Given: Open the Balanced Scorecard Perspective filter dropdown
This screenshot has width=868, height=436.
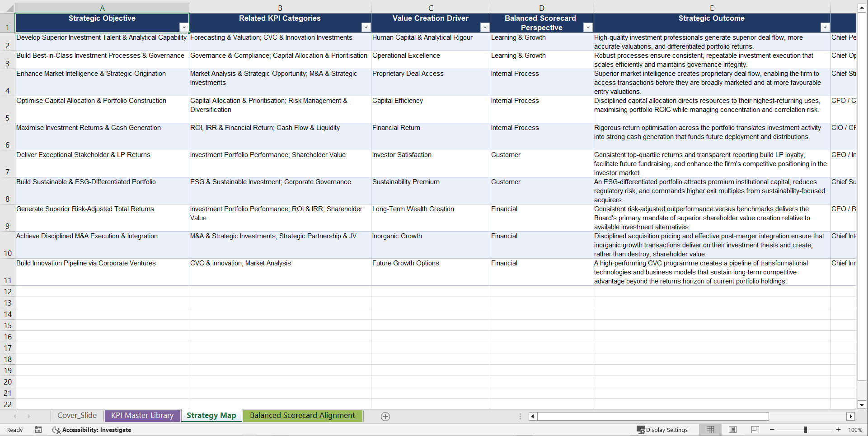Looking at the screenshot, I should tap(588, 28).
